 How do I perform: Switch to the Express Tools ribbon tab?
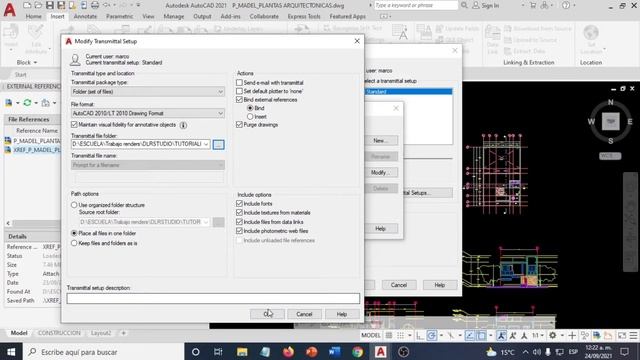(x=304, y=16)
